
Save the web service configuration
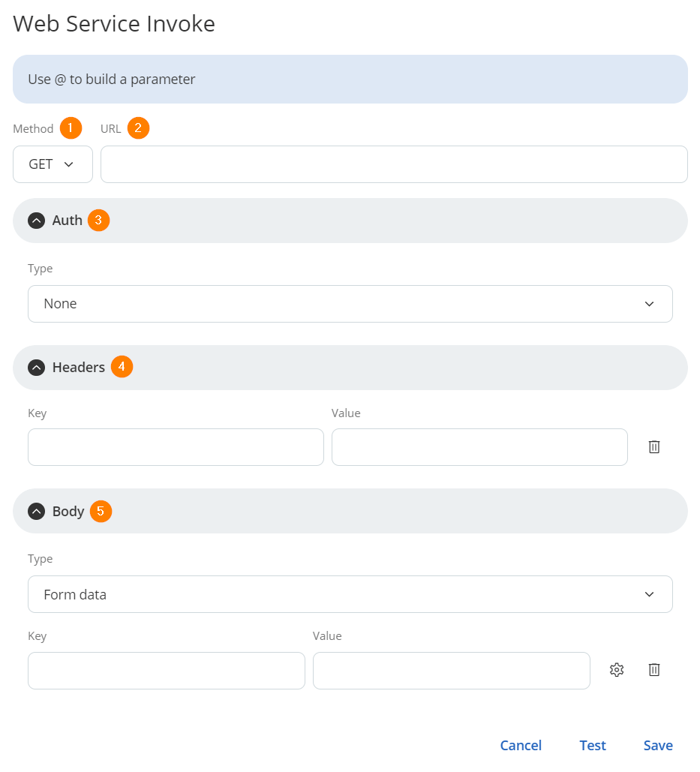(658, 746)
